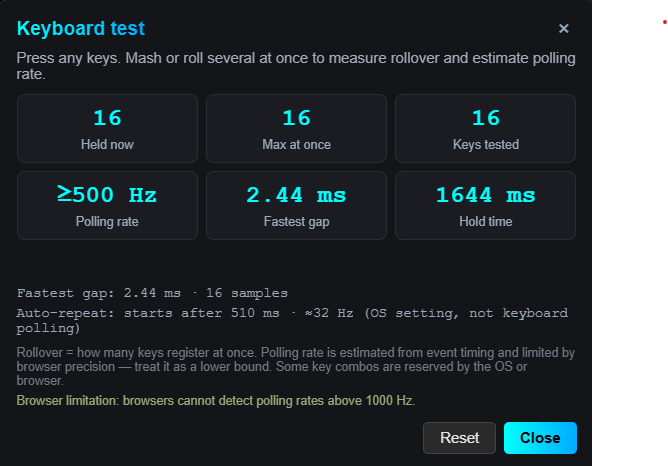Click the Rollover explanation paragraph
Image resolution: width=668 pixels, height=466 pixels.
[296, 366]
